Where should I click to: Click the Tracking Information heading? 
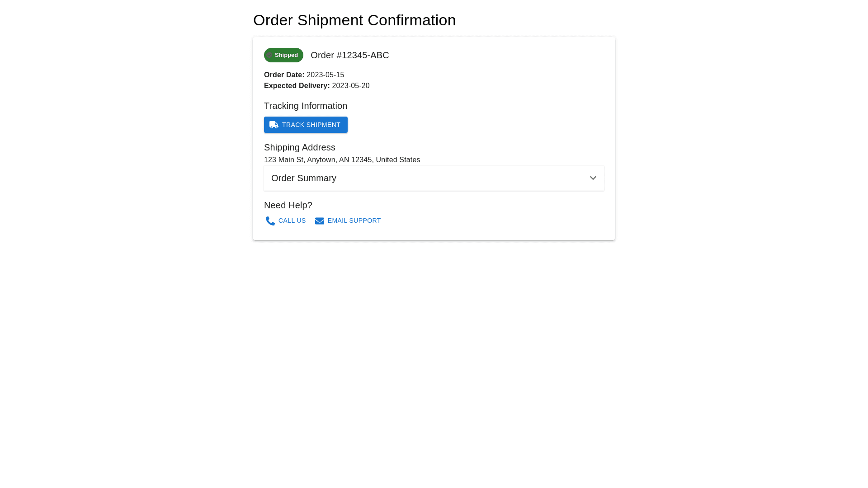tap(305, 106)
